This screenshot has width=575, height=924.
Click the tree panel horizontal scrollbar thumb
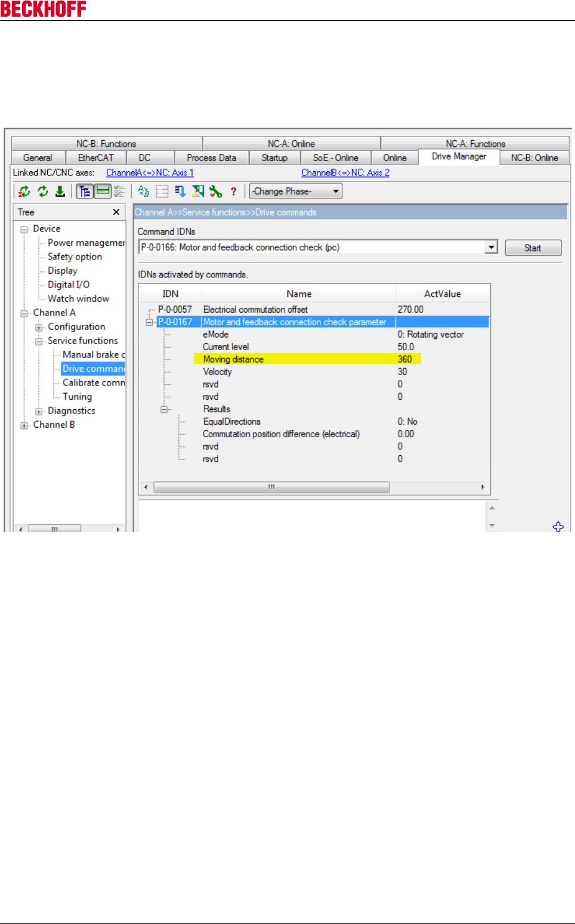(54, 529)
